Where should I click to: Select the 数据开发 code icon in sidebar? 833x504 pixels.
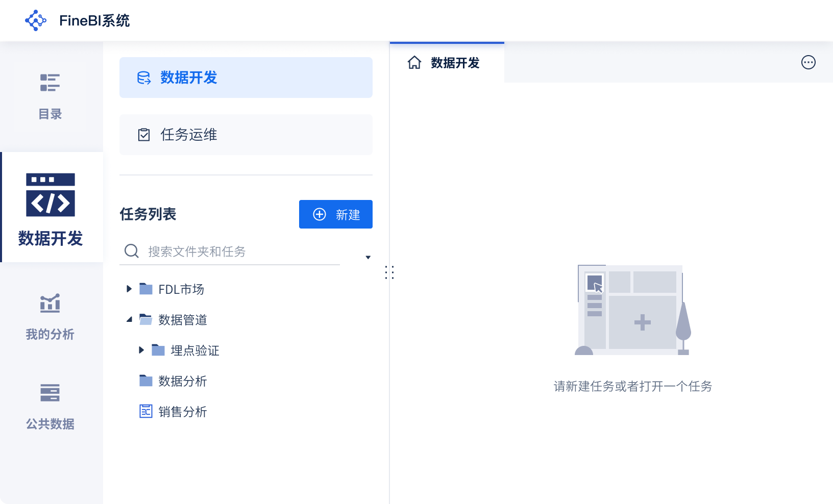(51, 195)
